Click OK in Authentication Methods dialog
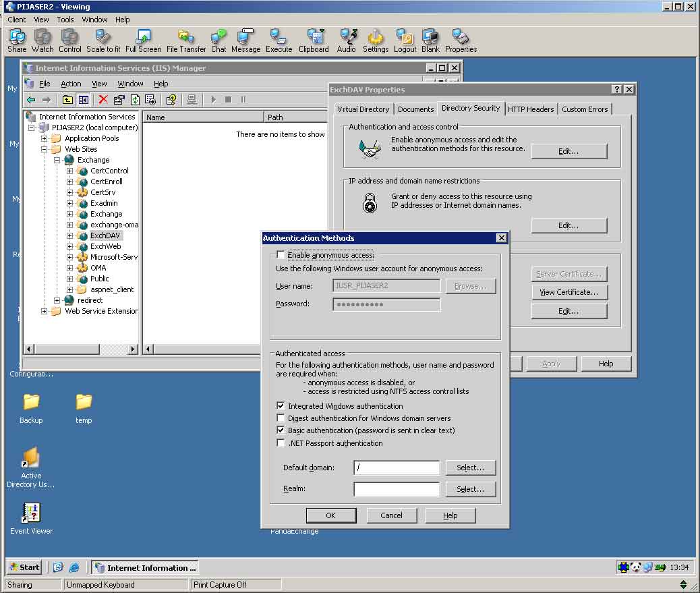The width and height of the screenshot is (700, 593). click(330, 515)
